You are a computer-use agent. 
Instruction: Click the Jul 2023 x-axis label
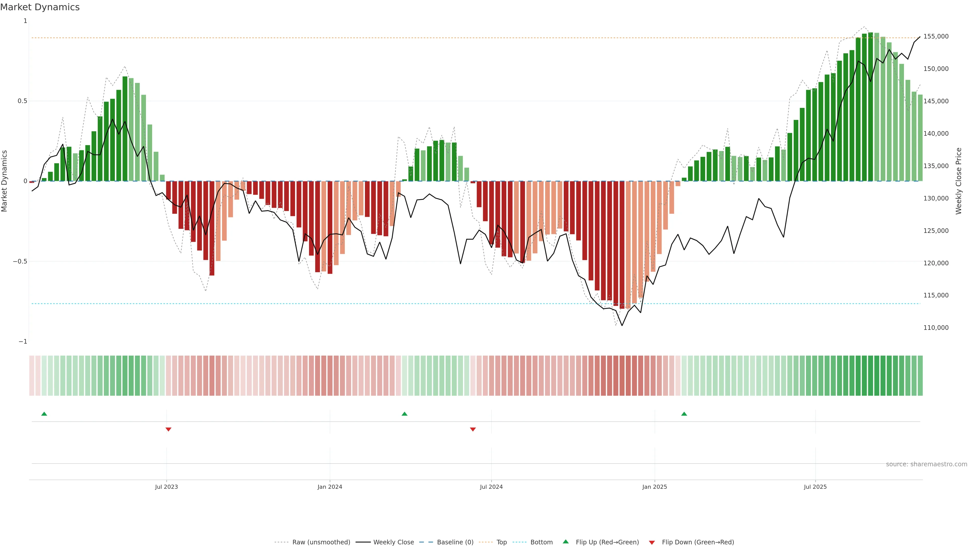point(166,487)
